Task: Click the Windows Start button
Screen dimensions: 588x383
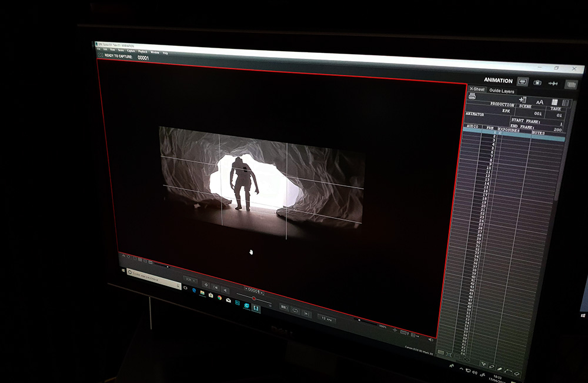Action: [123, 269]
